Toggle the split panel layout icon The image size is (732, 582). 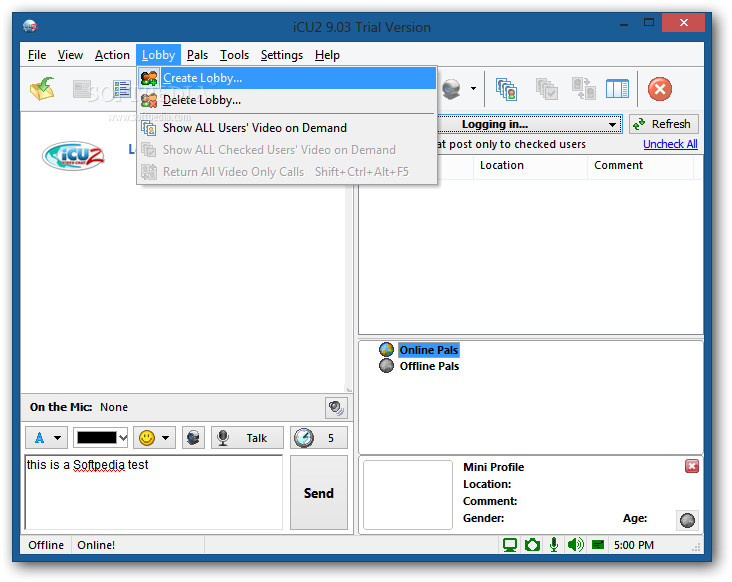point(617,89)
